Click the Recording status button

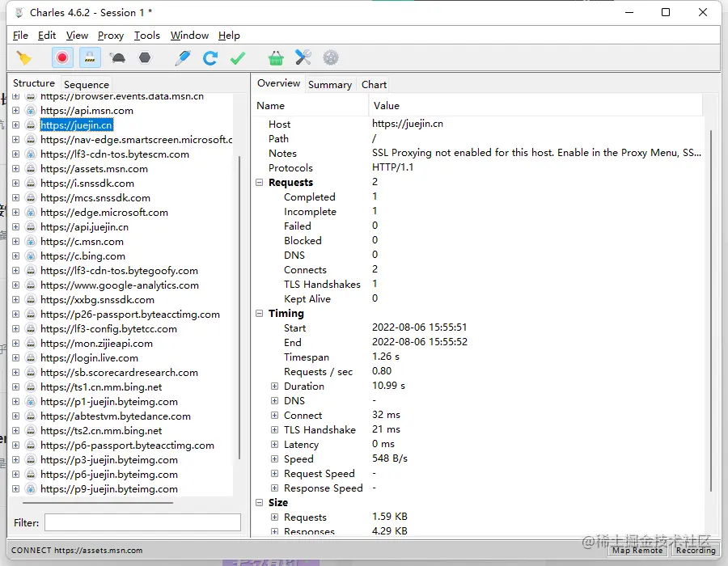tap(696, 550)
